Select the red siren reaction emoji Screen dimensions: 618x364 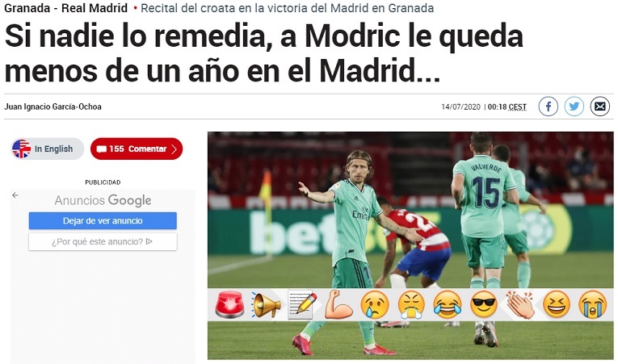[x=229, y=304]
